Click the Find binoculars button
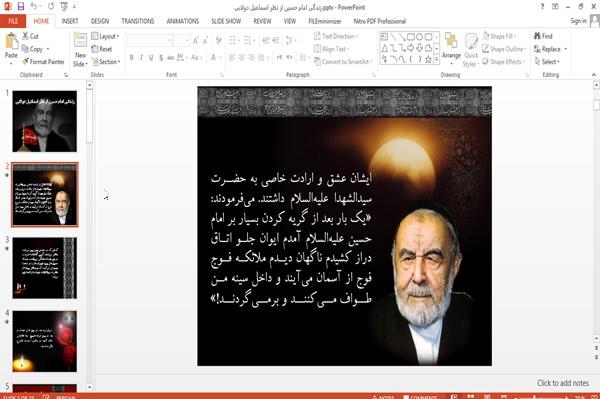Viewport: 600px width, 399px height. coord(543,36)
